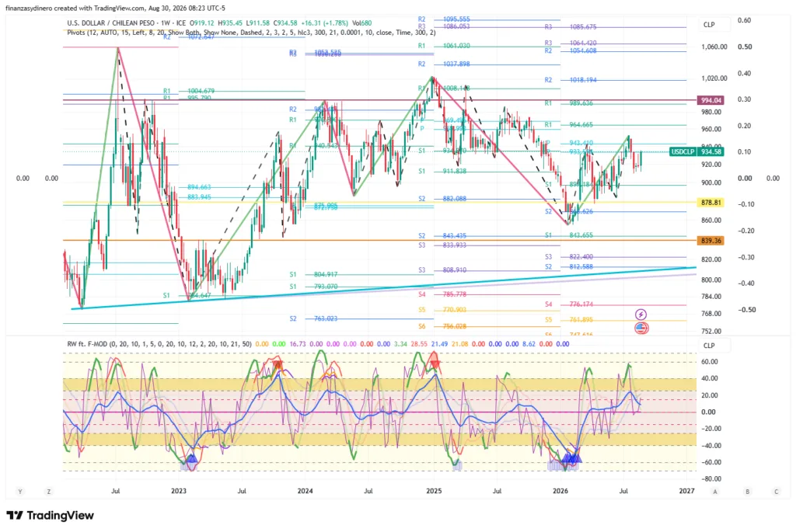This screenshot has height=532, width=796.
Task: Click the S1 911.838 pivot label
Action: click(x=442, y=172)
